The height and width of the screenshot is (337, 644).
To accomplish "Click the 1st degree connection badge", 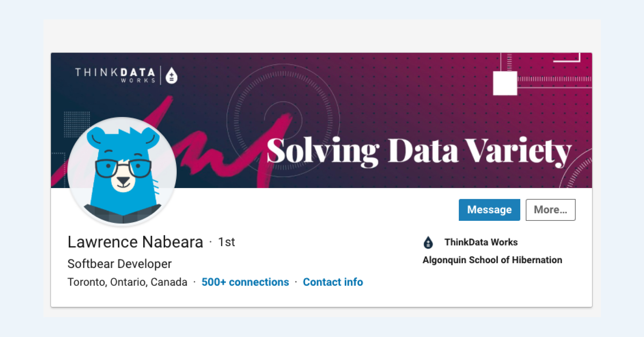I will [226, 242].
